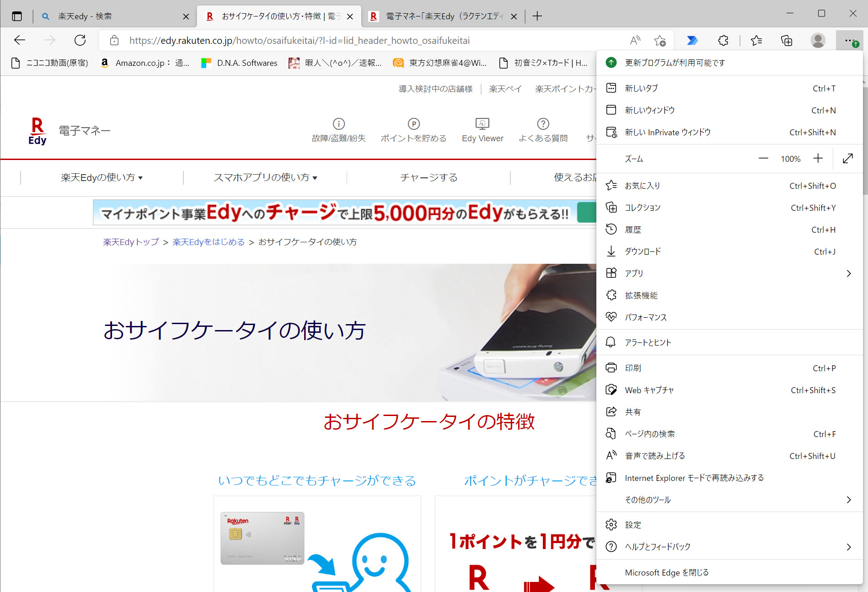The height and width of the screenshot is (592, 868).
Task: Switch to the 電子マネー「楽天Edy tab
Action: 444,16
